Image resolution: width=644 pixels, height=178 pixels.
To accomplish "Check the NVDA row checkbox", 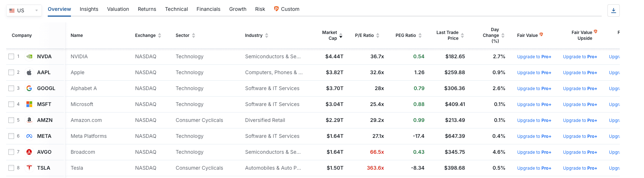I will point(11,56).
